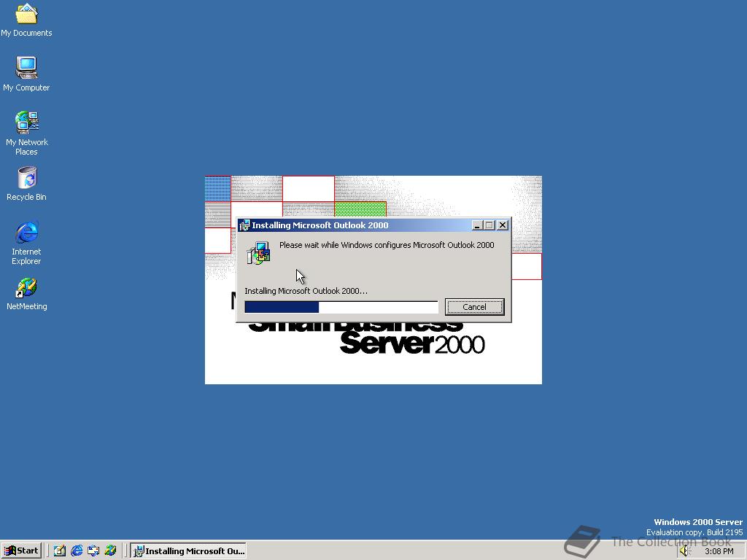Image resolution: width=747 pixels, height=560 pixels.
Task: Click the installer icon in the dialog title bar
Action: point(245,225)
